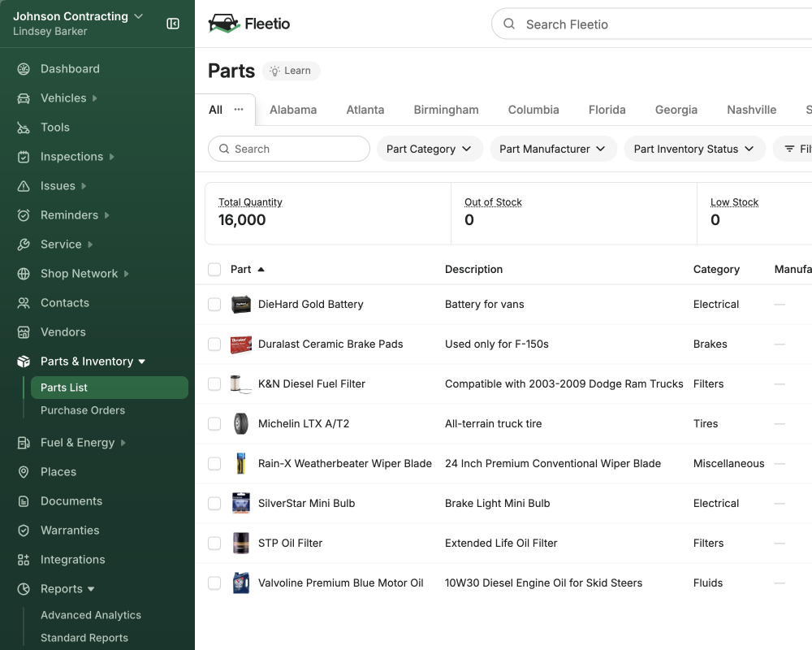Open Warranties in the sidebar
The image size is (812, 650).
(x=70, y=531)
